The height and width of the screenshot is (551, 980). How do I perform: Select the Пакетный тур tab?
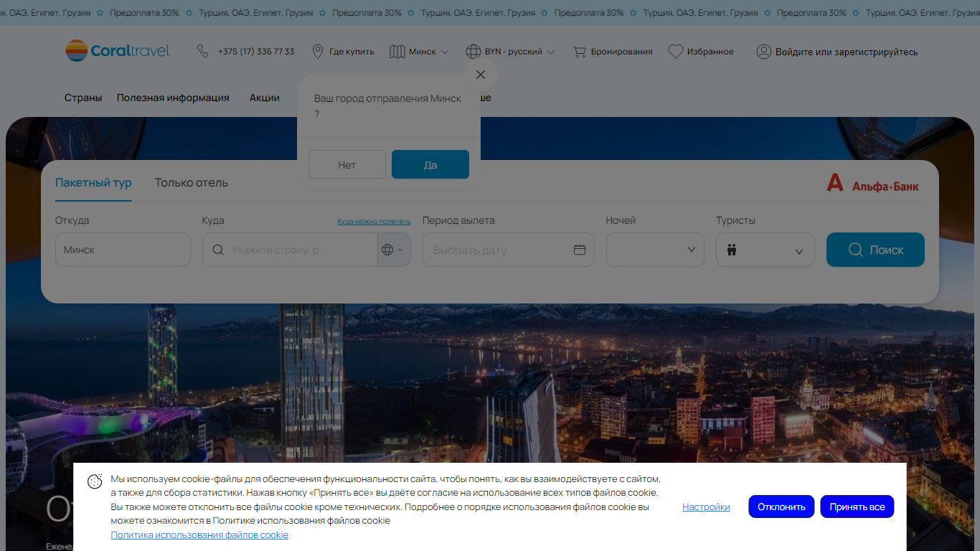pyautogui.click(x=93, y=183)
